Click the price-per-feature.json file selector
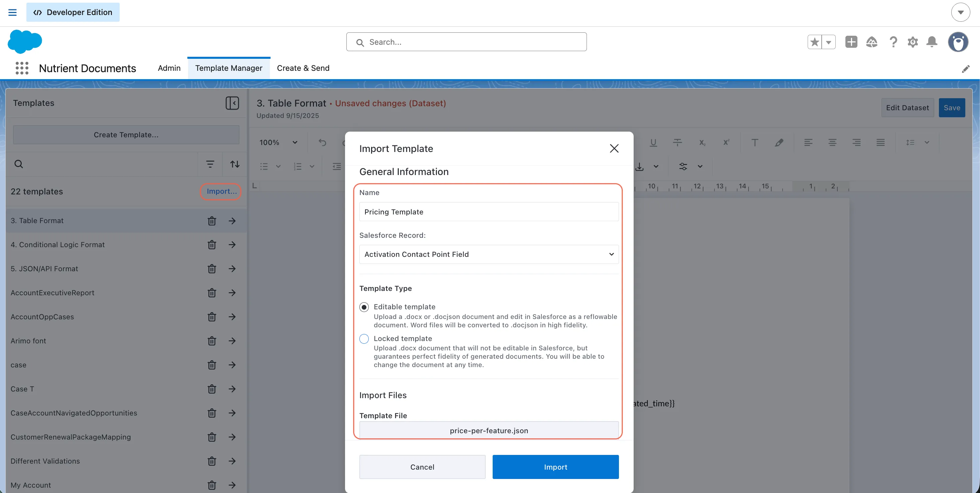 tap(489, 430)
